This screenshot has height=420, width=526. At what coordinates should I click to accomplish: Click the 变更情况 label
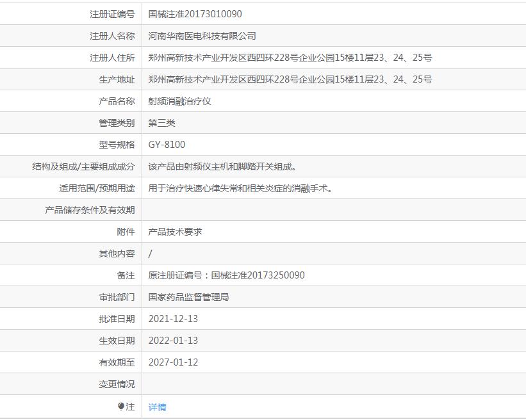coord(117,384)
